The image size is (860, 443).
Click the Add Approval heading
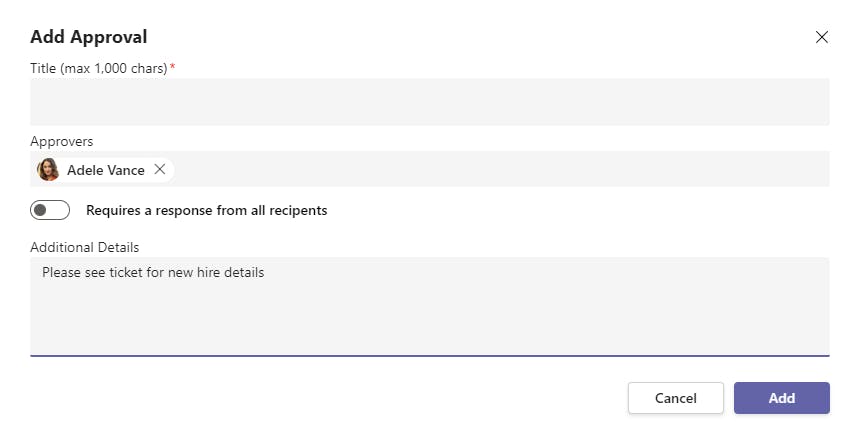click(89, 37)
